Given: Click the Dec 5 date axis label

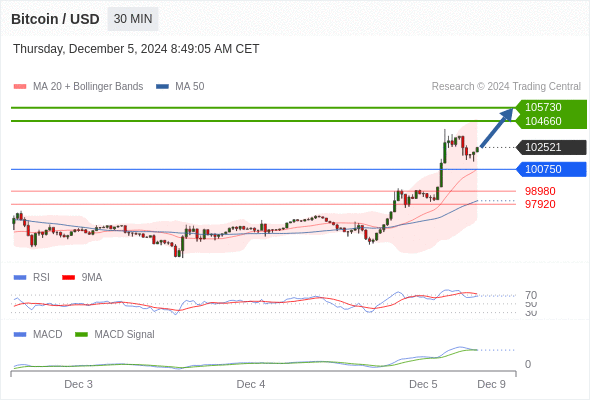Looking at the screenshot, I should coord(423,384).
